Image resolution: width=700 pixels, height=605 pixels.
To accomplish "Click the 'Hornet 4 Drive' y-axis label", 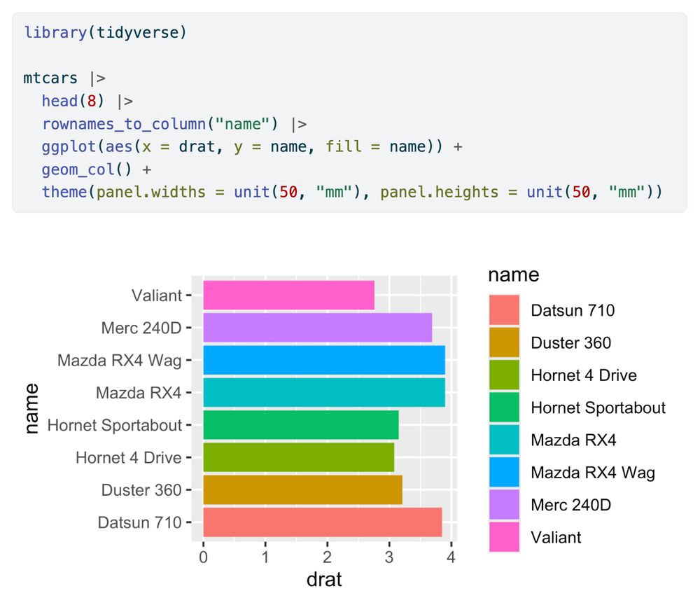I will tap(129, 458).
